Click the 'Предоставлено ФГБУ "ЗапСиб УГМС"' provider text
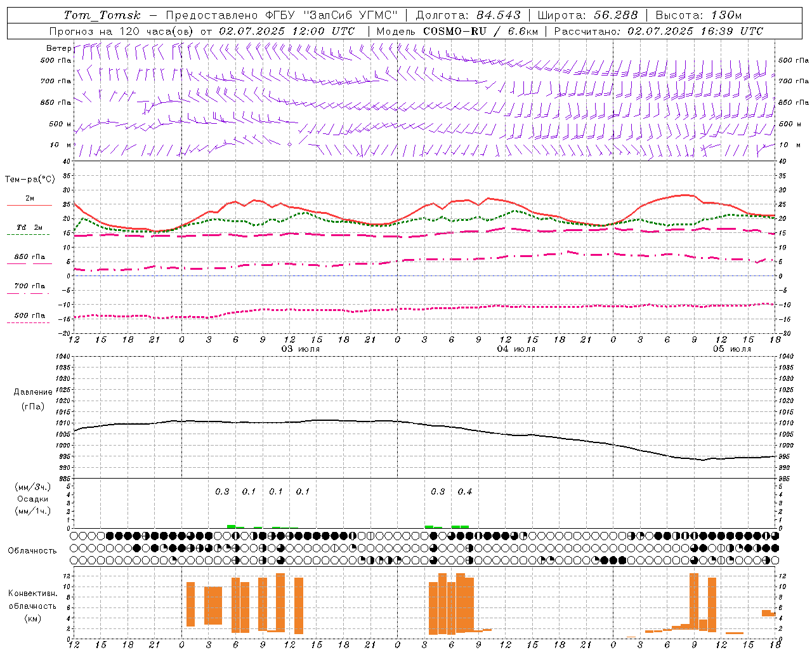 pos(282,15)
